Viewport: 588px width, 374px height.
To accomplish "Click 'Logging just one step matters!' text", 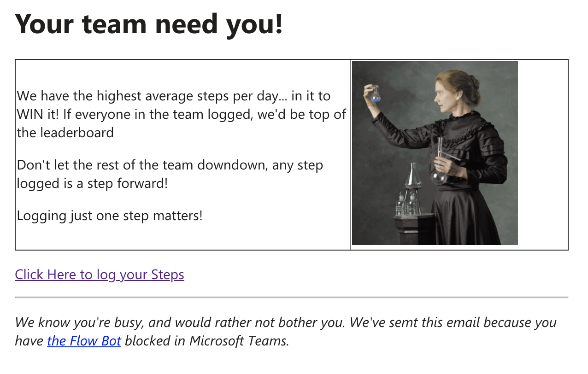I will click(x=110, y=216).
